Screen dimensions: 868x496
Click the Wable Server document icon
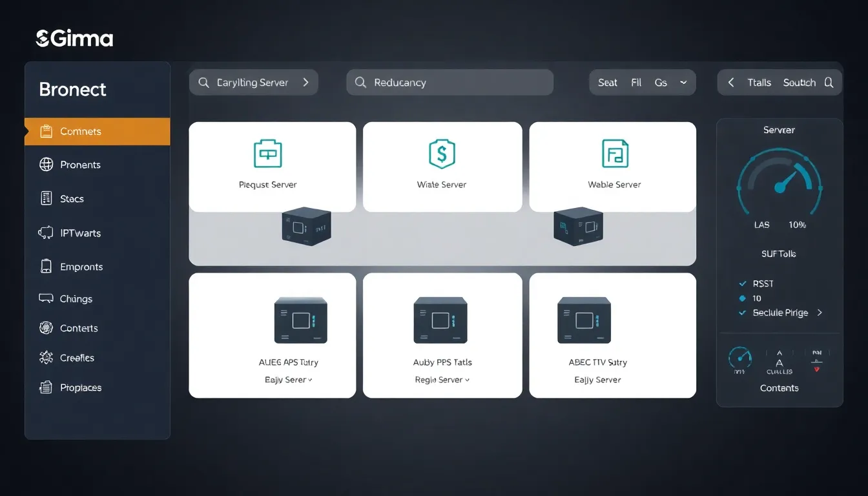pyautogui.click(x=615, y=154)
